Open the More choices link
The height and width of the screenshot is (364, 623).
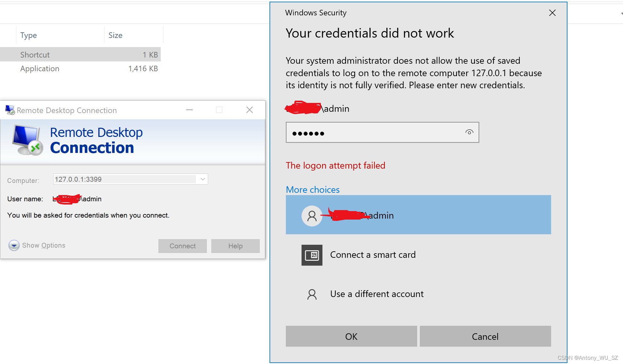313,190
